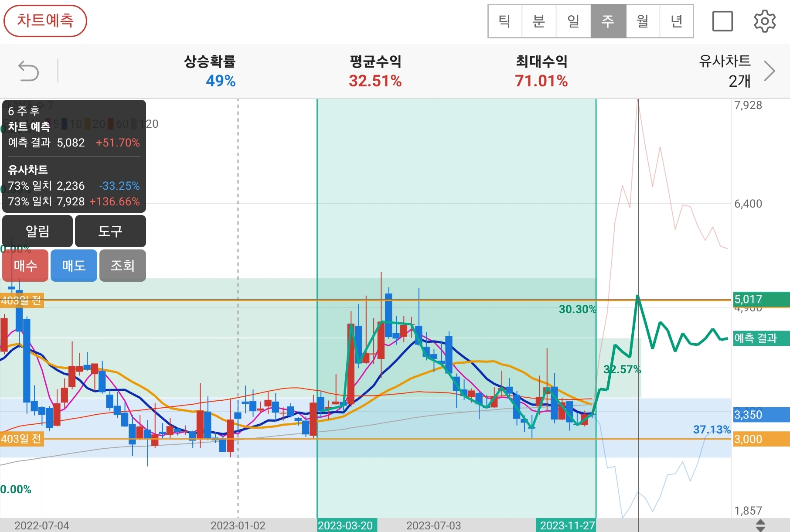Click the 평균수익 32.51% statistic

(x=375, y=71)
